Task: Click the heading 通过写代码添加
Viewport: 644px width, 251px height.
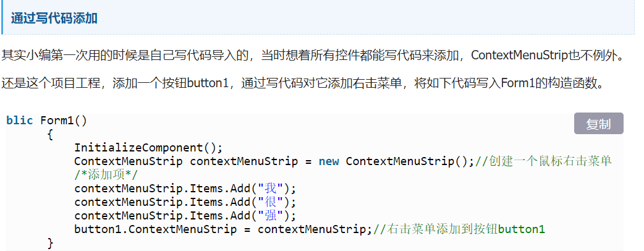Action: (x=54, y=18)
